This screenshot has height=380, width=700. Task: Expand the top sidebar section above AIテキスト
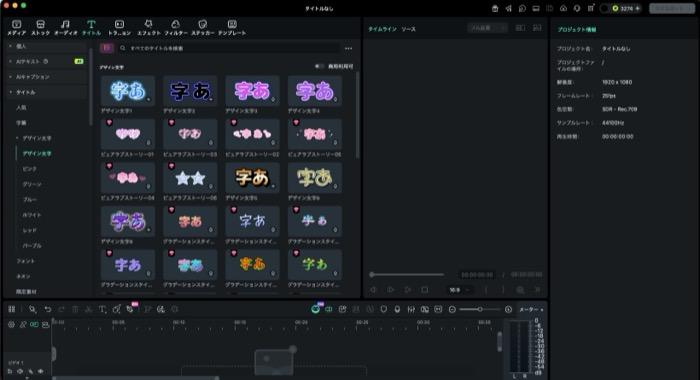pyautogui.click(x=47, y=46)
